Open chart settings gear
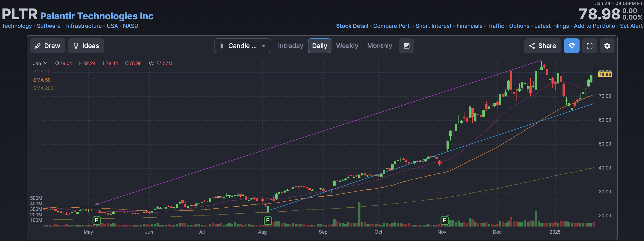Image resolution: width=644 pixels, height=241 pixels. click(x=607, y=46)
